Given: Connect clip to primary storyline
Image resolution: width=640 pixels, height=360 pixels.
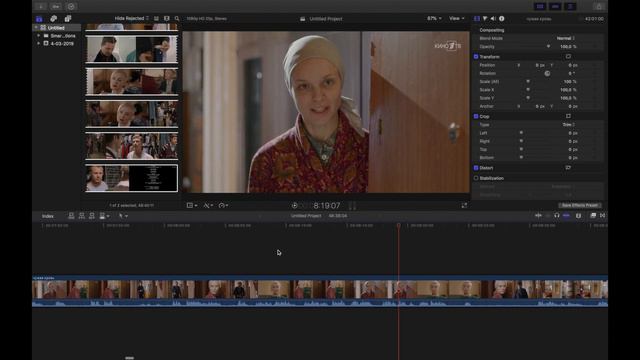Looking at the screenshot, I should (71, 216).
